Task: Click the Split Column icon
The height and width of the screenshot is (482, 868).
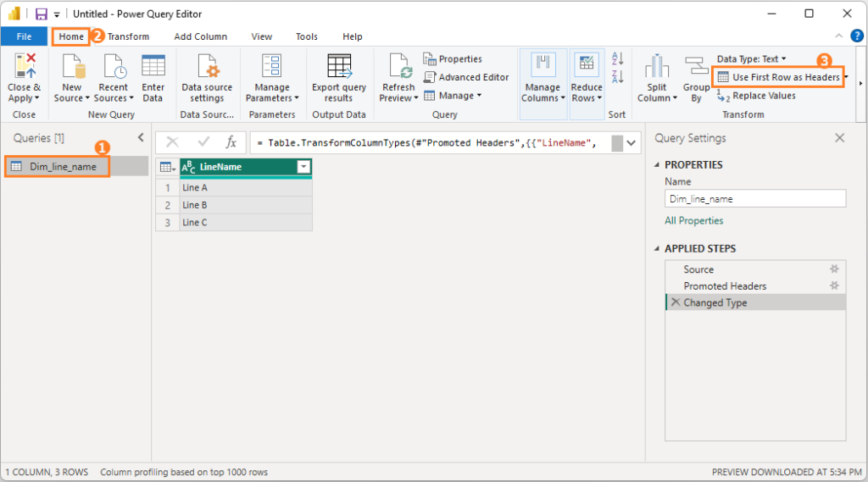Action: 657,65
